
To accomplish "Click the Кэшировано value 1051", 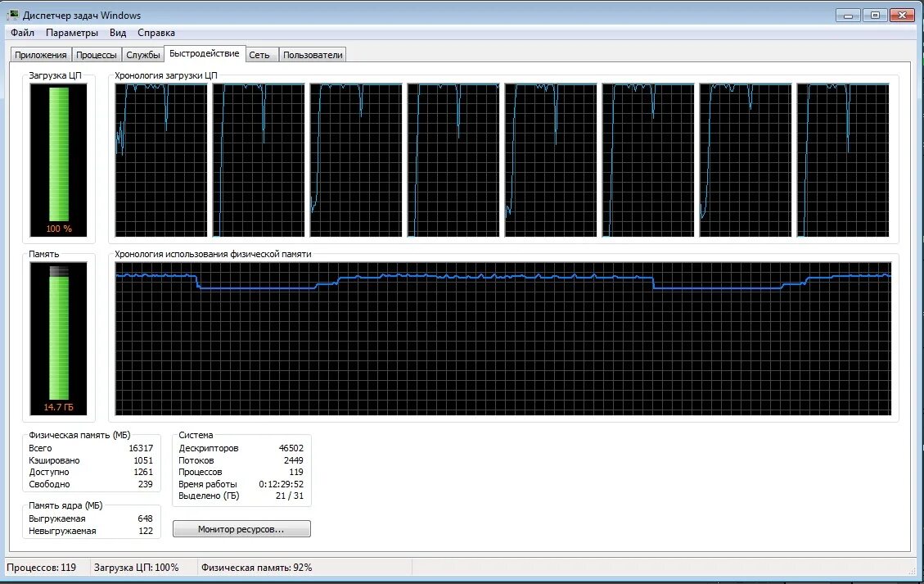I will (x=143, y=460).
